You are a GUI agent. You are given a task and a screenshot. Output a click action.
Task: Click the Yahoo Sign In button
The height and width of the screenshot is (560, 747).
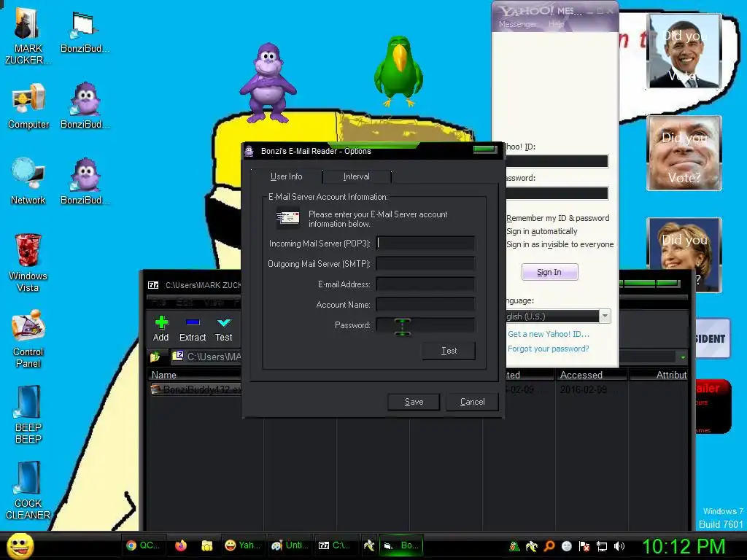coord(549,272)
